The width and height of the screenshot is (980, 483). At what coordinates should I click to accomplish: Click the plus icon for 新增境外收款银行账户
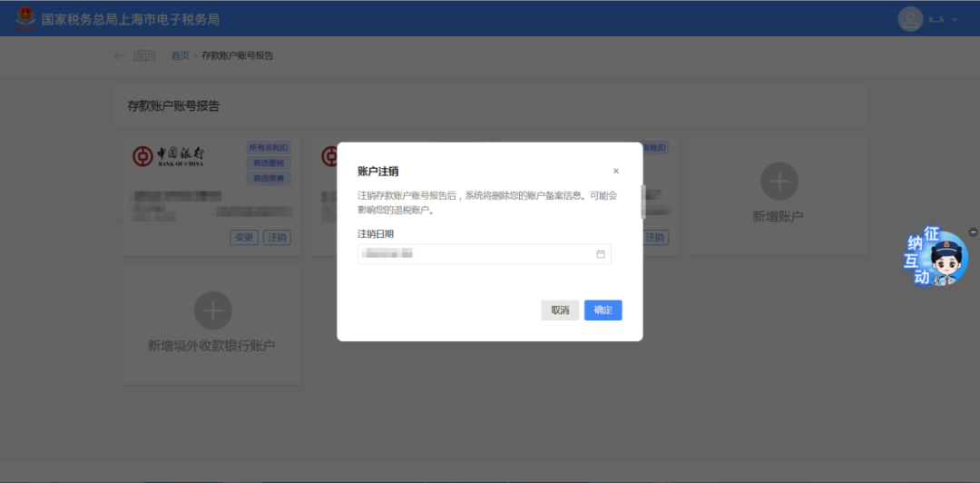pos(212,310)
